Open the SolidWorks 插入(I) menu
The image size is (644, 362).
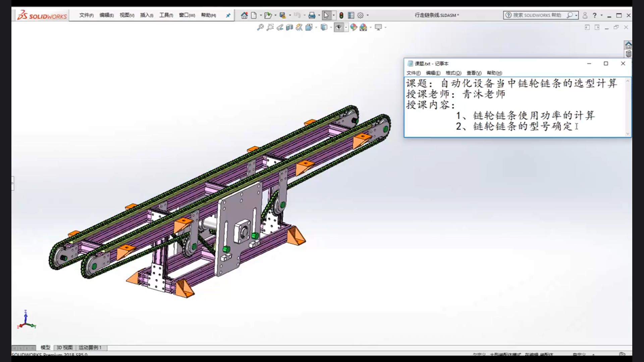[x=147, y=15]
